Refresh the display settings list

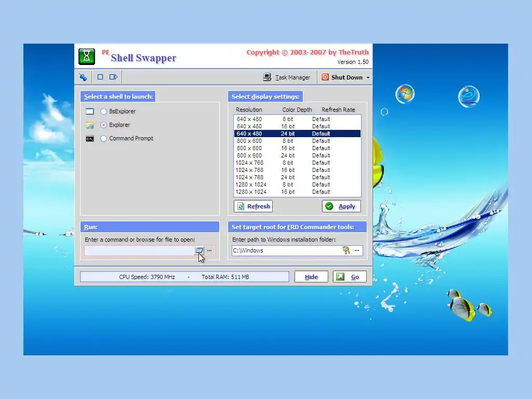(x=253, y=206)
